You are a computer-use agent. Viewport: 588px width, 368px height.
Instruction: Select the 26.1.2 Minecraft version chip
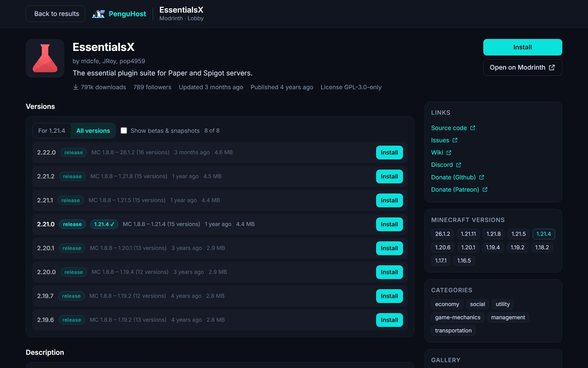click(x=443, y=234)
